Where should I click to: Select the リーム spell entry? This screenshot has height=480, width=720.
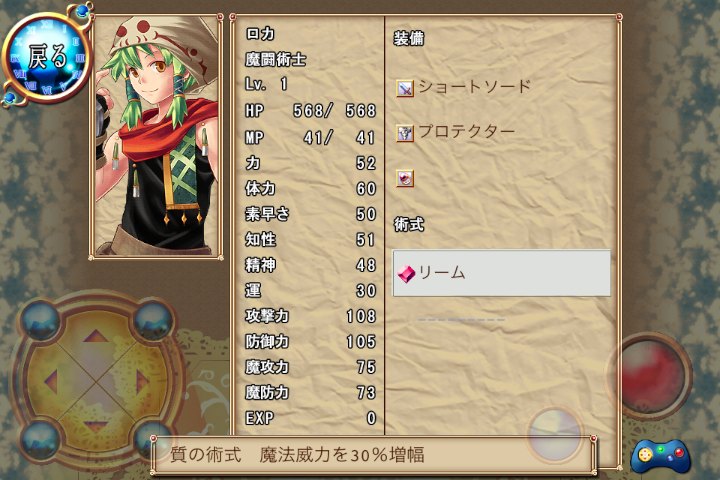pyautogui.click(x=501, y=273)
